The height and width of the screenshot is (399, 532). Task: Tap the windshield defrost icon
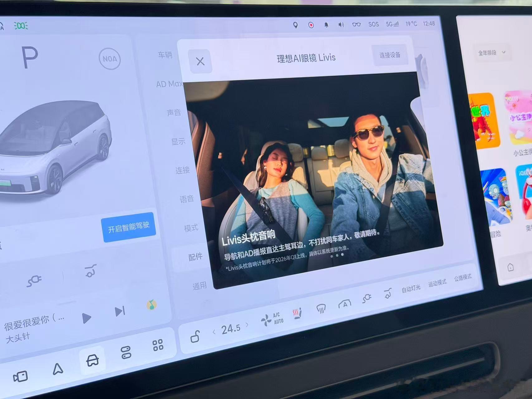pyautogui.click(x=321, y=309)
